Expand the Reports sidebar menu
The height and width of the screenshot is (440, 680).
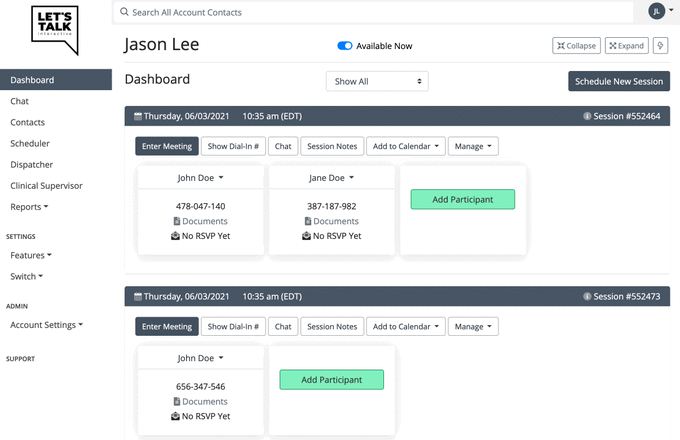pos(29,207)
